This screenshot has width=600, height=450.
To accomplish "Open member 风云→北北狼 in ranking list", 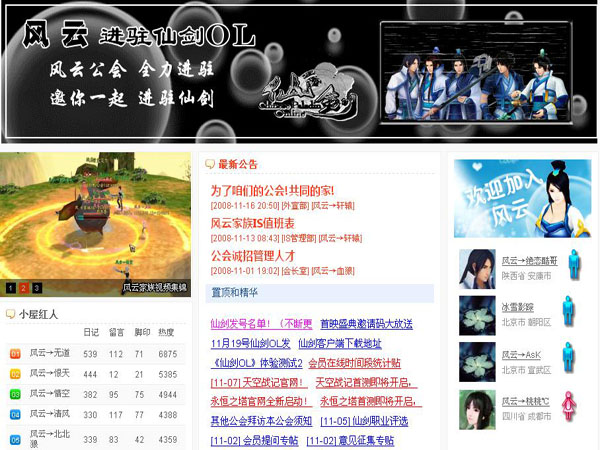I will click(50, 439).
